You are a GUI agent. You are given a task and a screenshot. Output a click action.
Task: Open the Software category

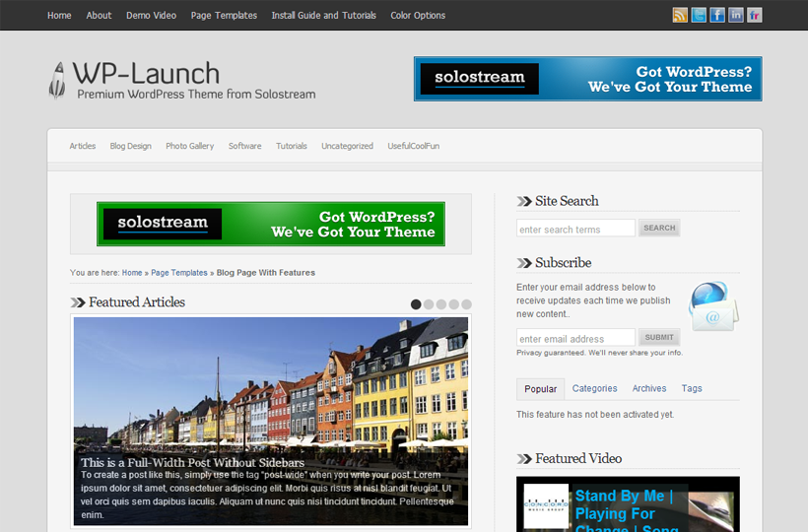244,146
